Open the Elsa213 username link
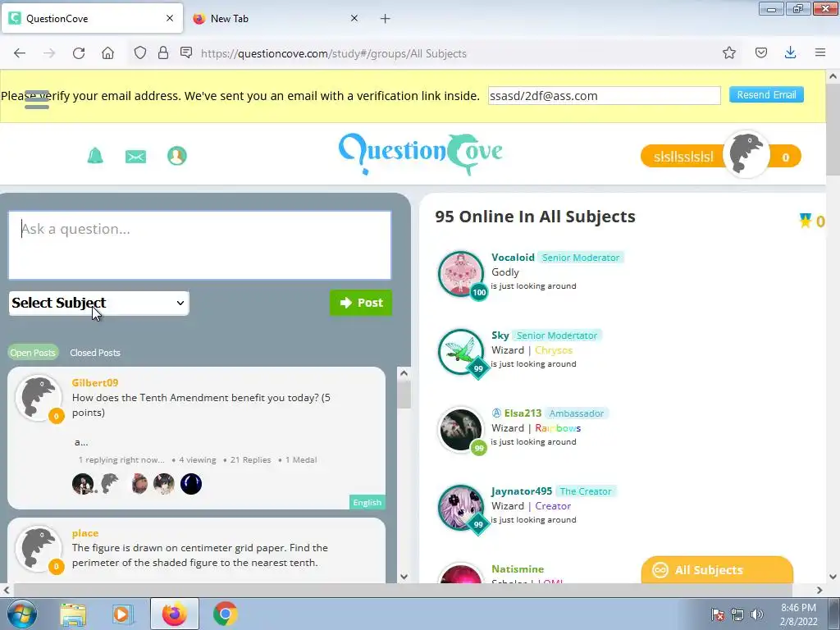The image size is (840, 630). click(x=523, y=413)
